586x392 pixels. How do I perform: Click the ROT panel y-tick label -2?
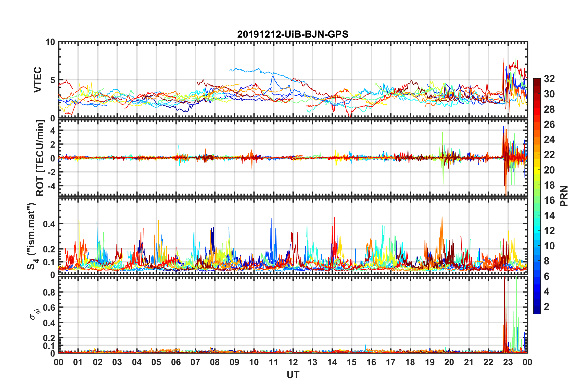click(x=51, y=172)
